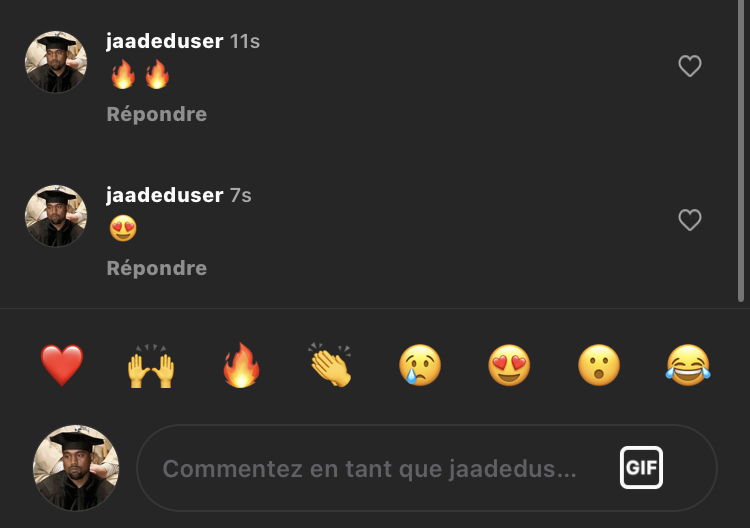Like the fire emoji comment with heart
This screenshot has width=750, height=528.
(690, 66)
